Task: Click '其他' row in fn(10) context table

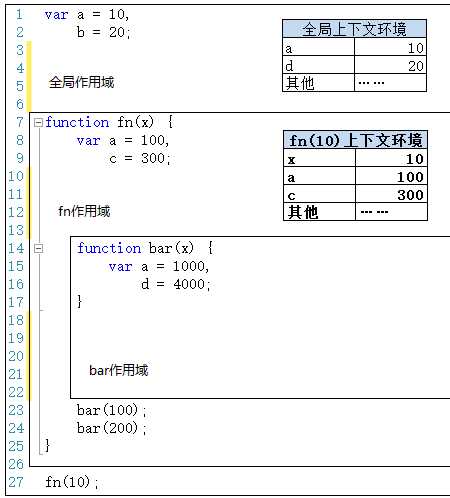Action: pyautogui.click(x=355, y=212)
